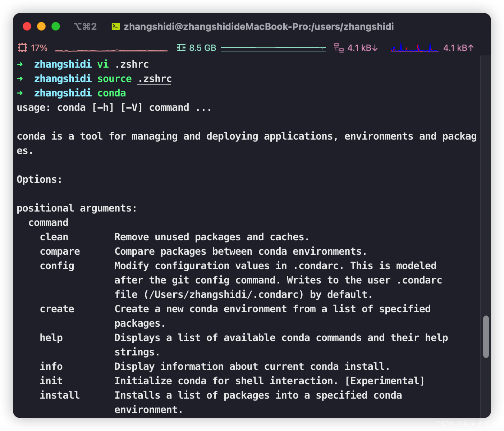Click the install subcommand name
The width and height of the screenshot is (504, 431).
coord(60,395)
